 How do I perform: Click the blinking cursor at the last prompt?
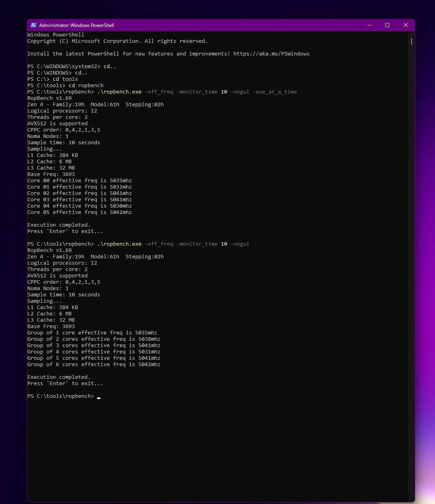click(x=99, y=397)
